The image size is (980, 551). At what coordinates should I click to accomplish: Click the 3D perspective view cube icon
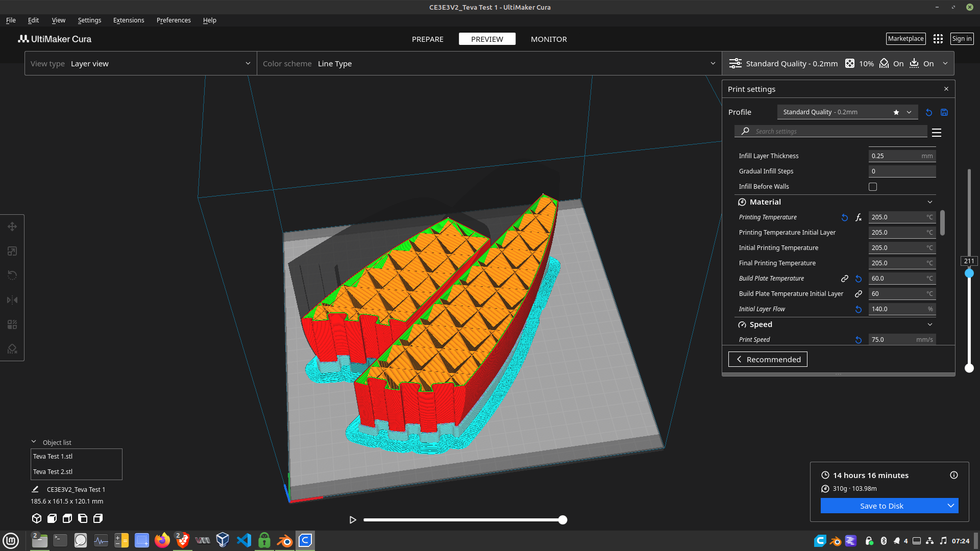(37, 518)
